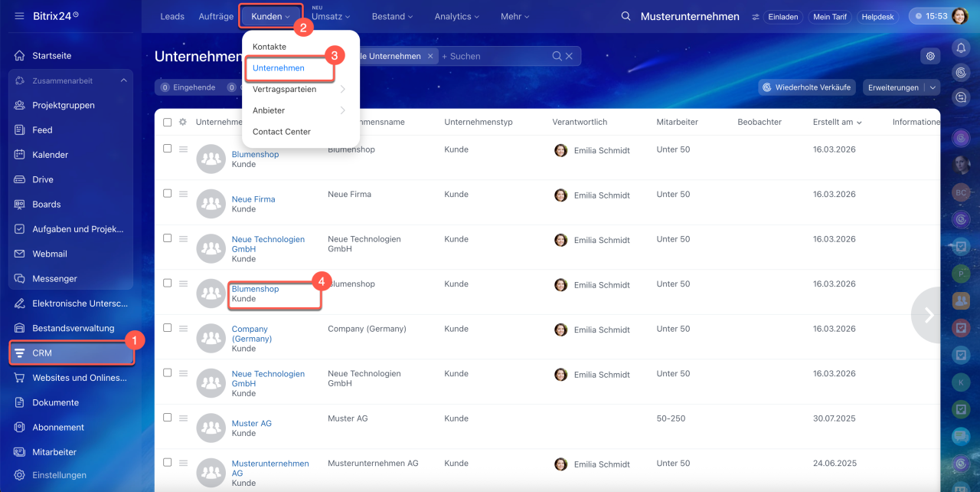The width and height of the screenshot is (980, 492).
Task: Click the right arrow to scroll table
Action: [929, 315]
